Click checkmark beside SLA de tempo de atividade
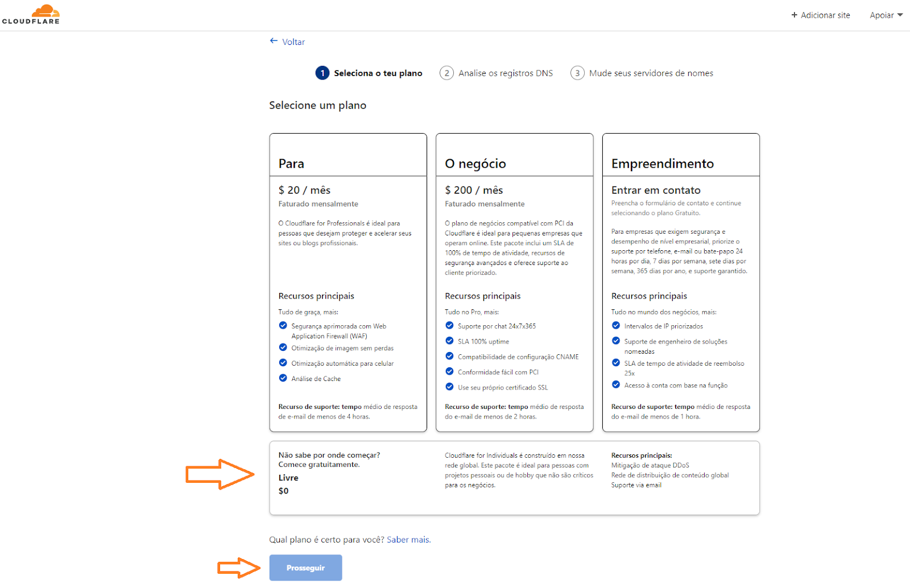This screenshot has width=910, height=588. (x=616, y=363)
